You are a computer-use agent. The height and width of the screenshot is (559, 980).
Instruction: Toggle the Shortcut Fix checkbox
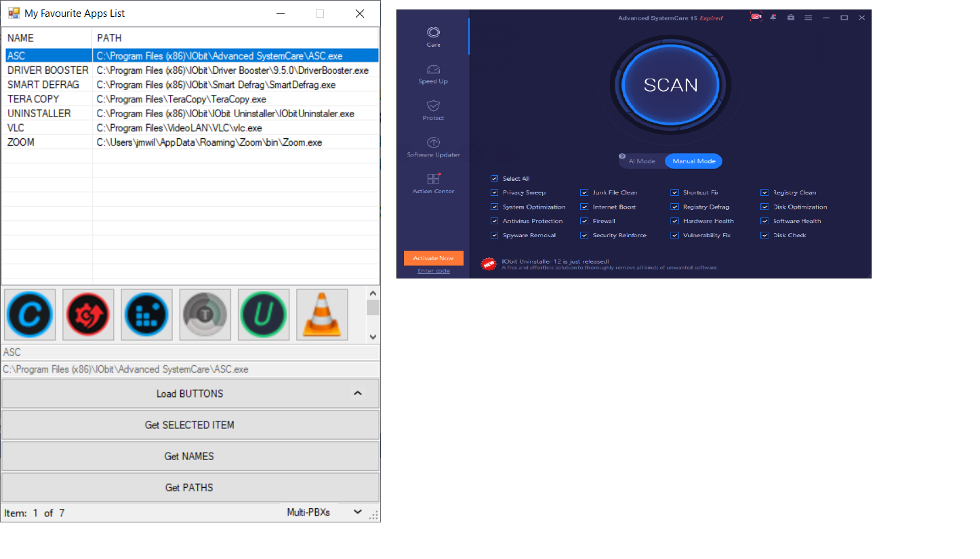pos(674,192)
